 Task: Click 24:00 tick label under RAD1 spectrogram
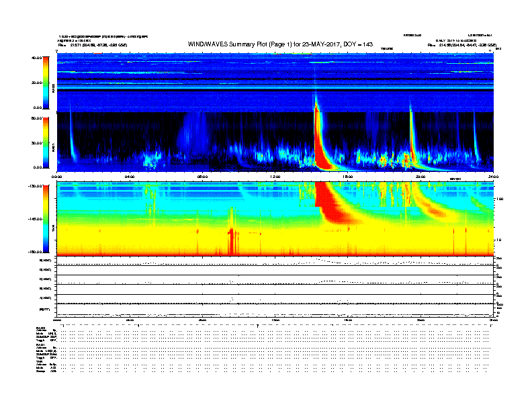(493, 177)
